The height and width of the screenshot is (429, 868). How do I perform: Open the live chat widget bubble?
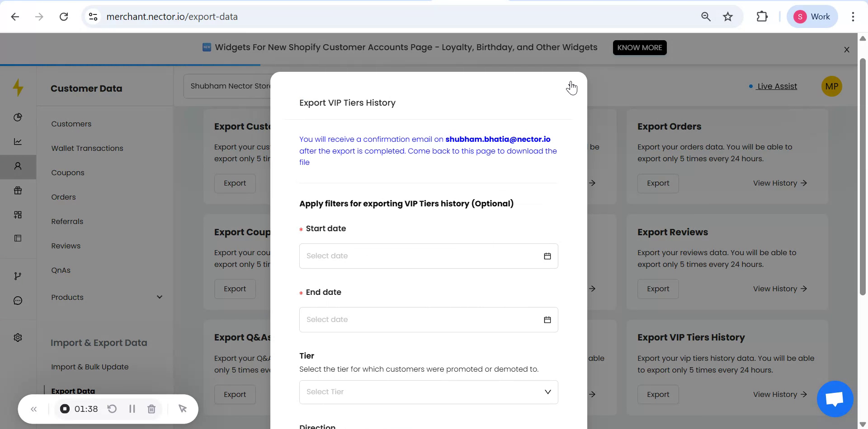(x=834, y=399)
